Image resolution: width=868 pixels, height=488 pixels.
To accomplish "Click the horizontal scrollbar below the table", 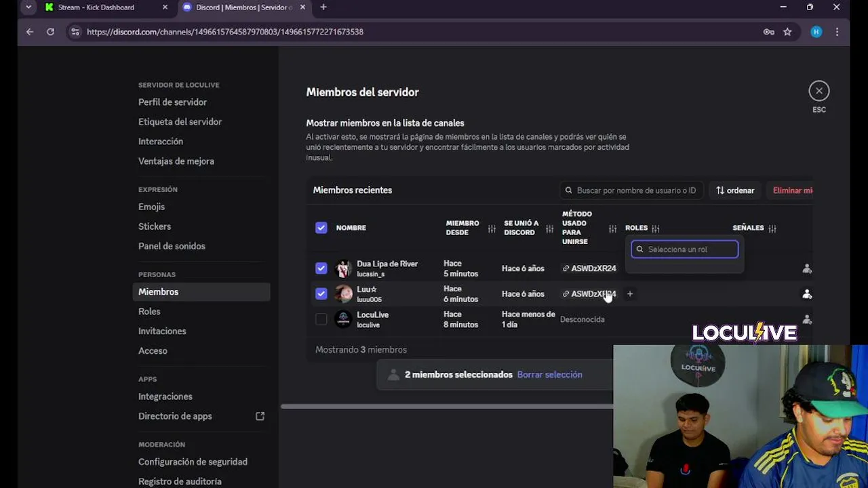I will point(447,407).
